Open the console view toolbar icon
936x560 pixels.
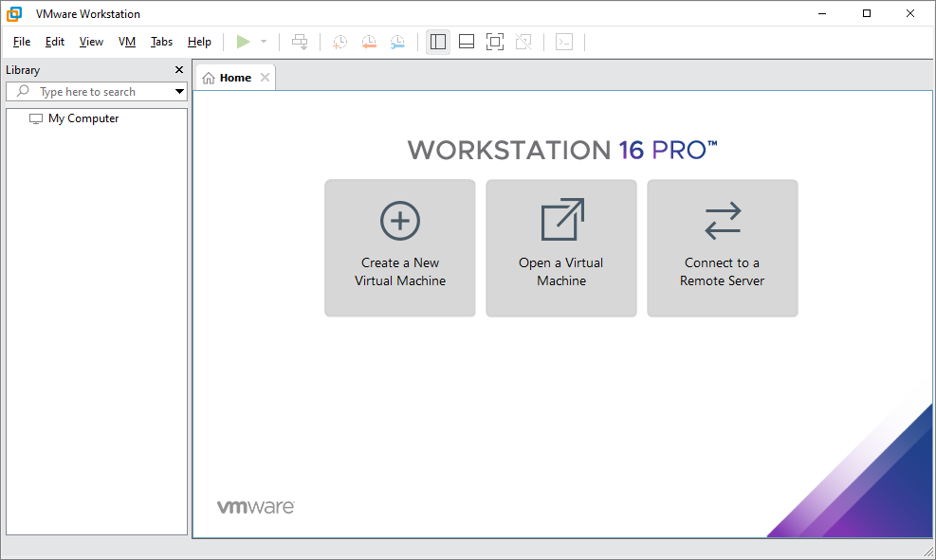coord(564,42)
